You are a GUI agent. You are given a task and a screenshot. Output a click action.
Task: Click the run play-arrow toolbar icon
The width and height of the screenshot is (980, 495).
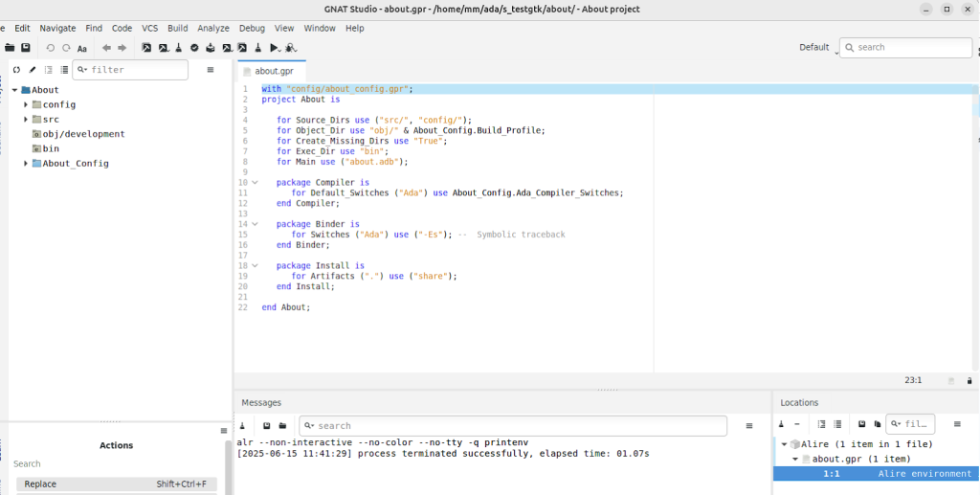click(275, 48)
